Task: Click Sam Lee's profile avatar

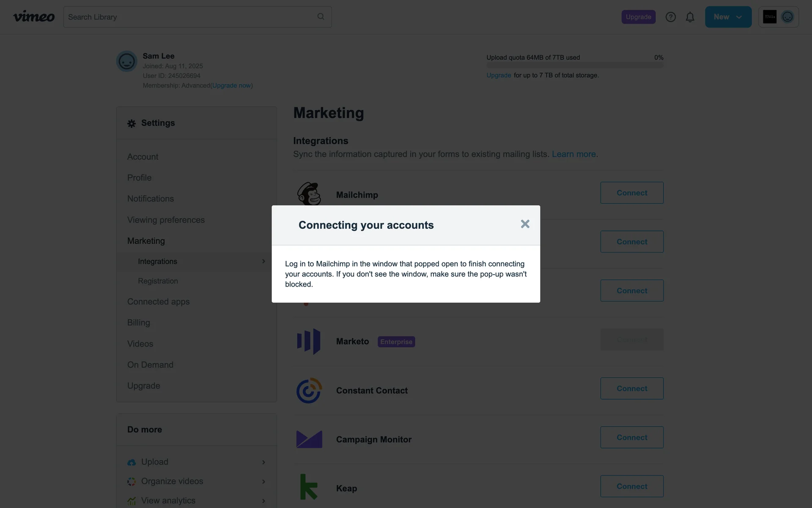Action: click(x=126, y=61)
